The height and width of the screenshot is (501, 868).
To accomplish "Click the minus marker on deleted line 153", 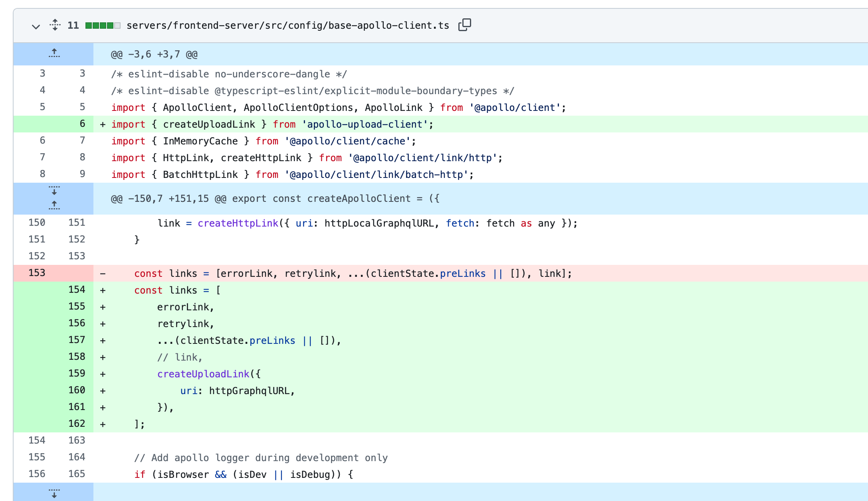I will point(103,274).
